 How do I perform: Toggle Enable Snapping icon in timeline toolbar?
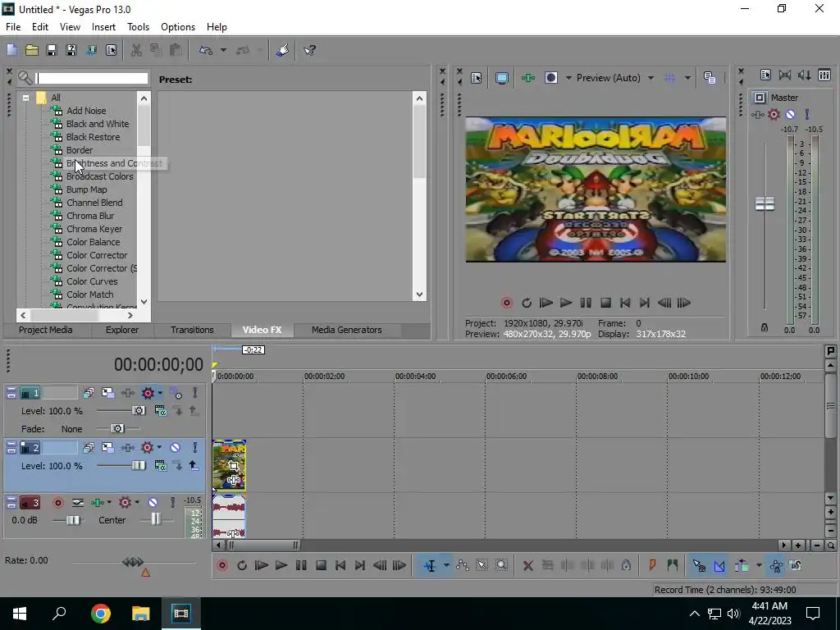699,566
